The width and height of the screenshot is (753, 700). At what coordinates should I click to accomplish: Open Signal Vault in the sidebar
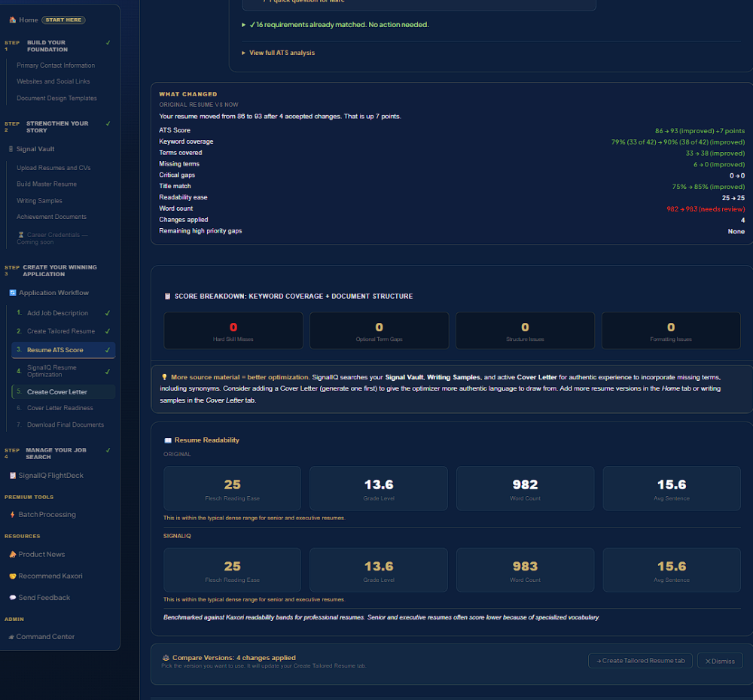coord(35,149)
